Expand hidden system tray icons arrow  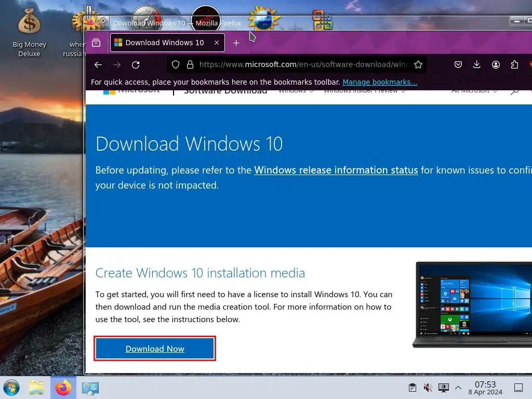(x=458, y=388)
